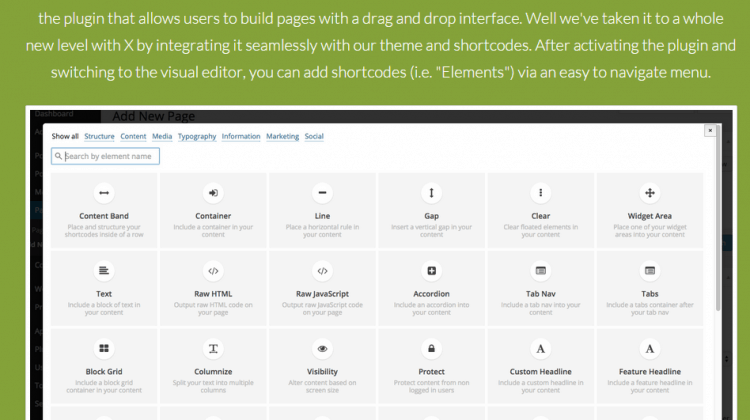Insert the Block Grid element icon
This screenshot has height=420, width=750.
(104, 349)
